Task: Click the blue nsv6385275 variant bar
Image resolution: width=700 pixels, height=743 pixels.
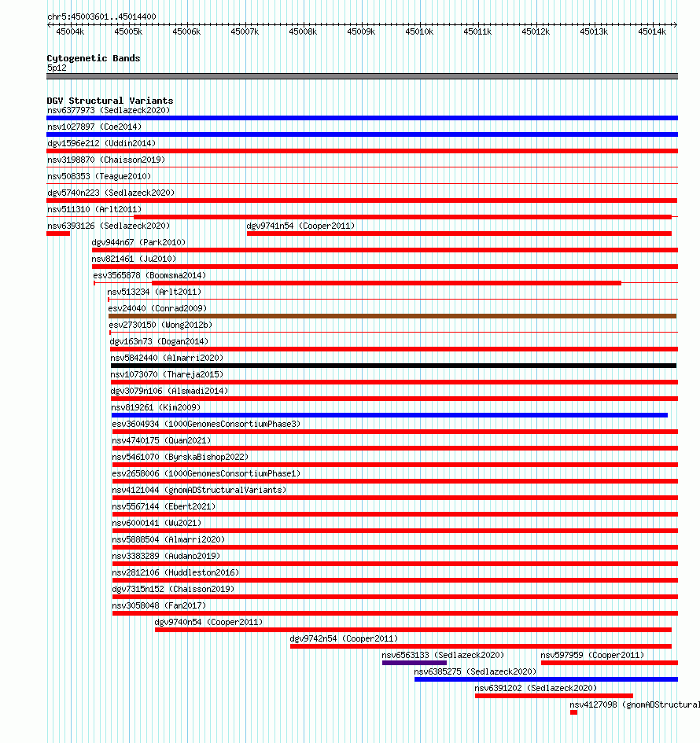Action: pos(546,679)
